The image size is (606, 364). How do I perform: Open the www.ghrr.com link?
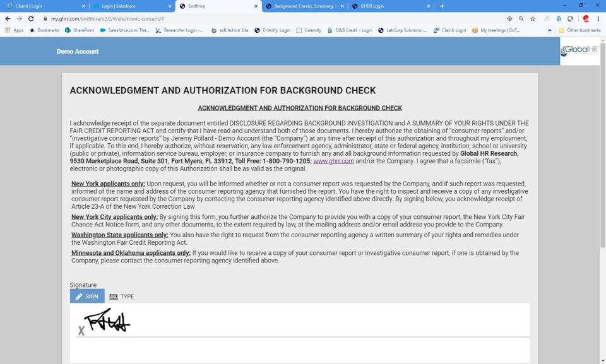click(x=333, y=161)
